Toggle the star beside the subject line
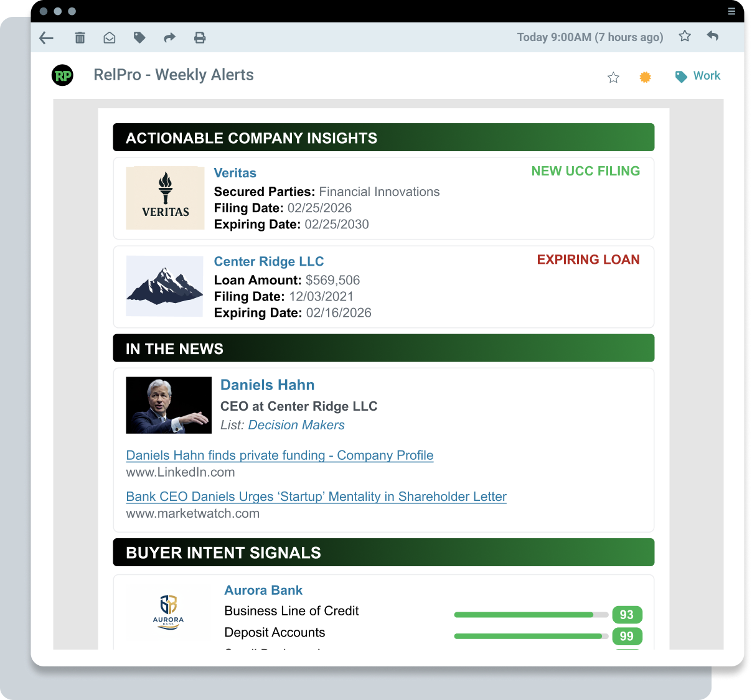This screenshot has height=700, width=752. click(613, 77)
